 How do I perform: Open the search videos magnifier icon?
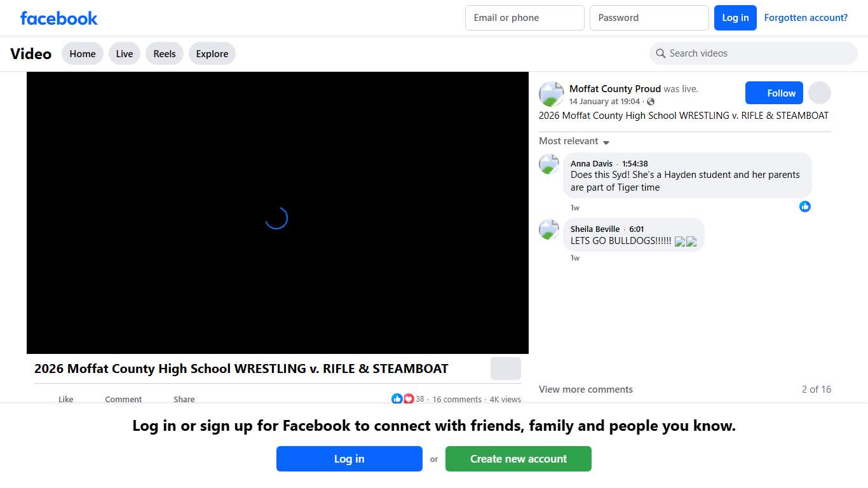(661, 53)
